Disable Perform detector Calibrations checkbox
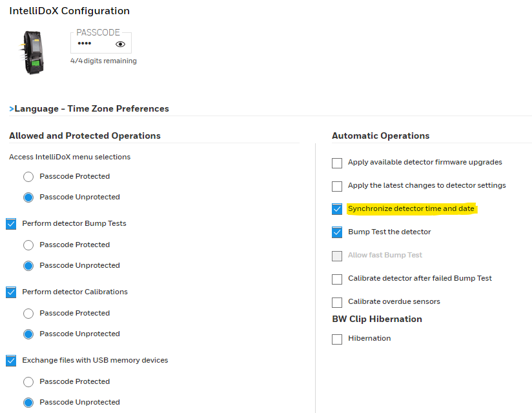The image size is (532, 413). [x=11, y=292]
